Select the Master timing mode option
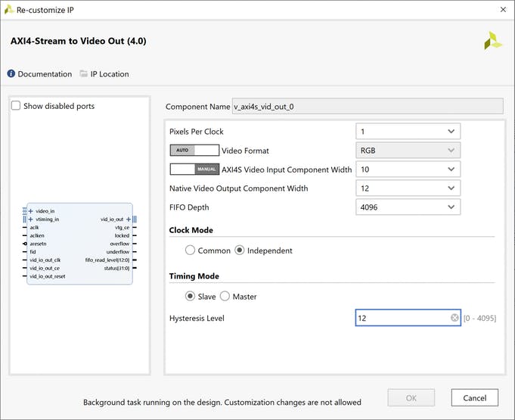The height and width of the screenshot is (420, 515). pyautogui.click(x=225, y=297)
